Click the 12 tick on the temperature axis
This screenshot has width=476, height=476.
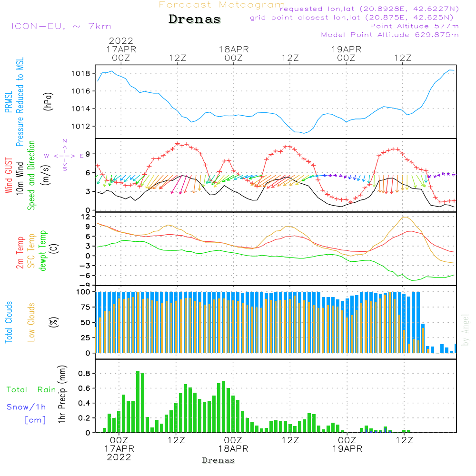click(x=86, y=217)
